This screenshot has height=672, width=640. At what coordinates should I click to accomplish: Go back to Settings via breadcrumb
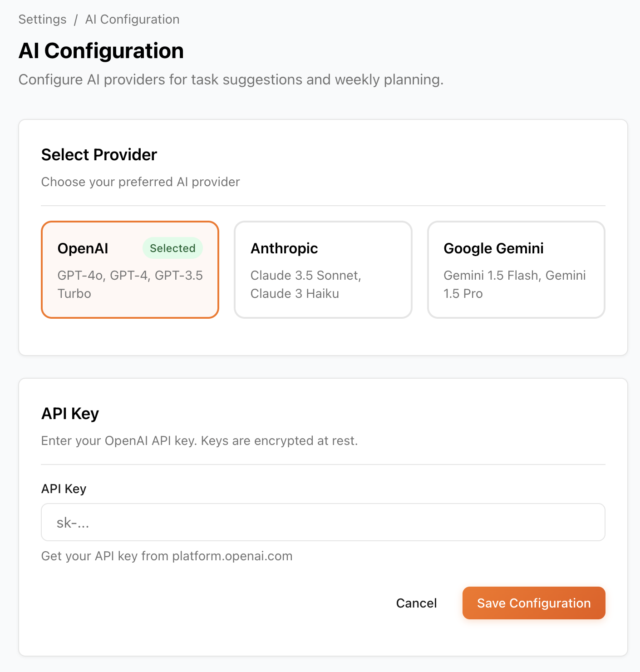(x=42, y=20)
